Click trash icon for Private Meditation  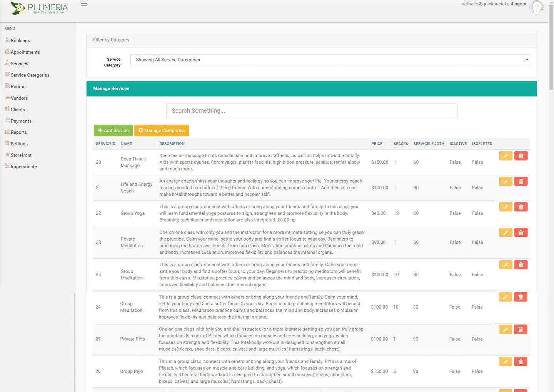pyautogui.click(x=521, y=233)
